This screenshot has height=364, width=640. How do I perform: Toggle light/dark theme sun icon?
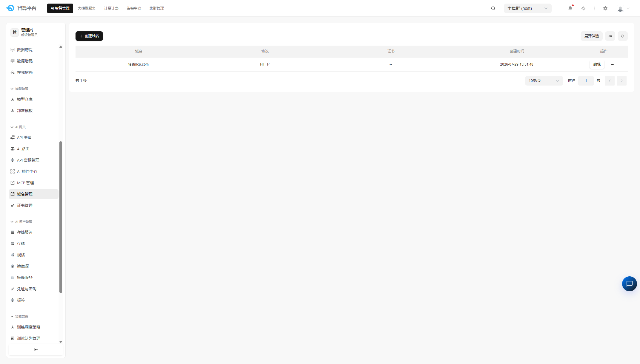point(583,8)
